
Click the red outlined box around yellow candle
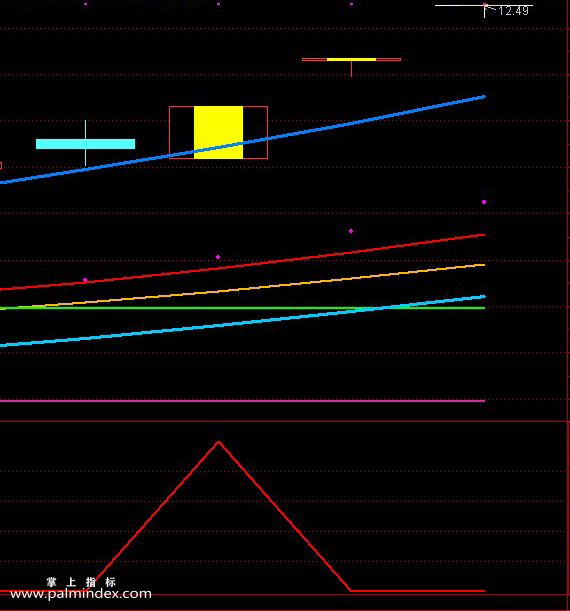point(218,132)
